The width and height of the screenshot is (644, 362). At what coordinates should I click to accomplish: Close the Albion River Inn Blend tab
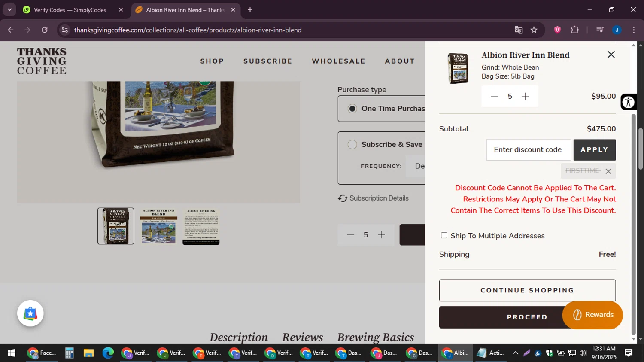pos(233,10)
